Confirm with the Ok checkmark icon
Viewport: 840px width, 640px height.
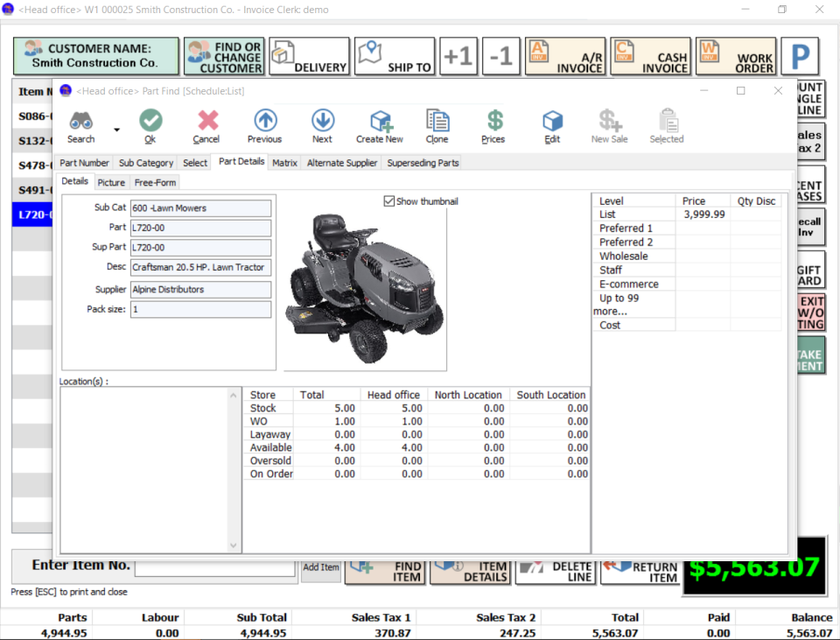pyautogui.click(x=150, y=121)
